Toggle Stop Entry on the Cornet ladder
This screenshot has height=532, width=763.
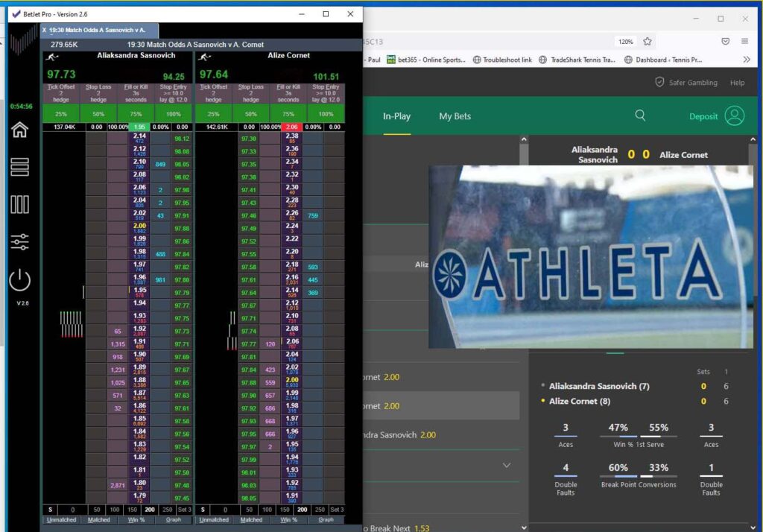(326, 93)
